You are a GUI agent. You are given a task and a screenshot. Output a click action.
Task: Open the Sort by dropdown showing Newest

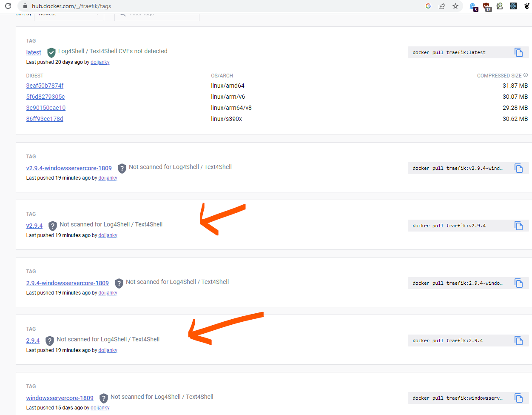69,13
